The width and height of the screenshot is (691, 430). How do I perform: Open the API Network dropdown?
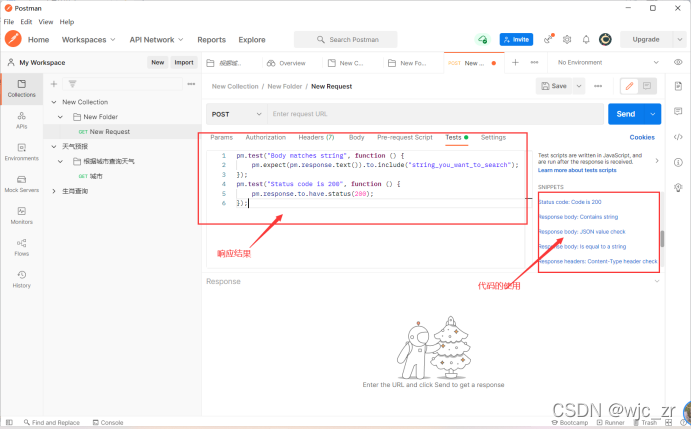click(156, 40)
